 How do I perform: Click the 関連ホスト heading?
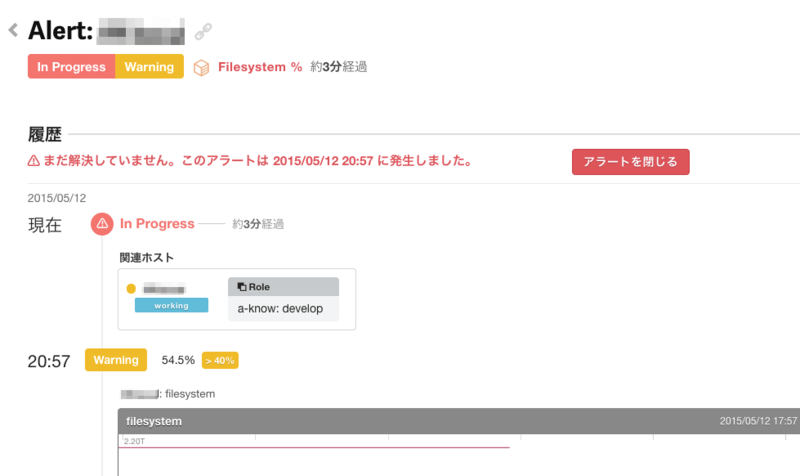146,258
